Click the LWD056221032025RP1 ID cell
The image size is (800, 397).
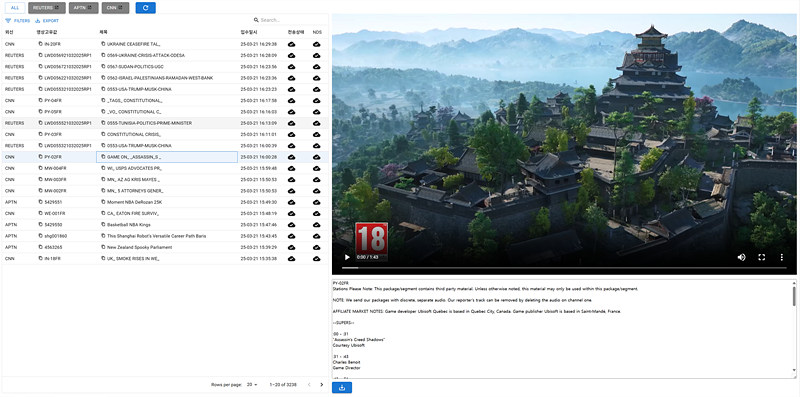click(68, 78)
